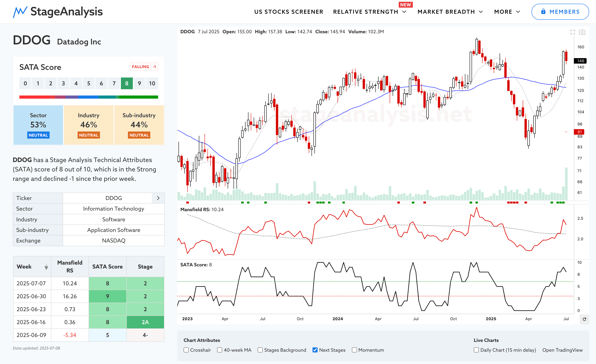Click the Mansfield RS 10.24 chart label
Image resolution: width=596 pixels, height=364 pixels.
(x=202, y=209)
